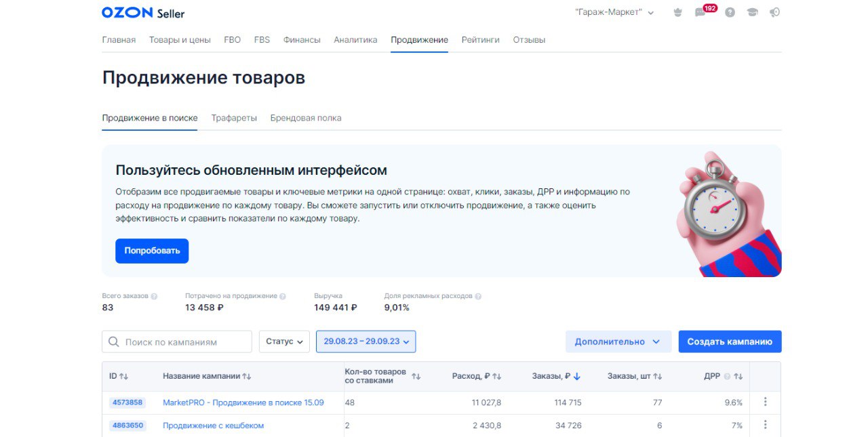
Task: Click ДРР cell 9.6%
Action: (x=734, y=402)
